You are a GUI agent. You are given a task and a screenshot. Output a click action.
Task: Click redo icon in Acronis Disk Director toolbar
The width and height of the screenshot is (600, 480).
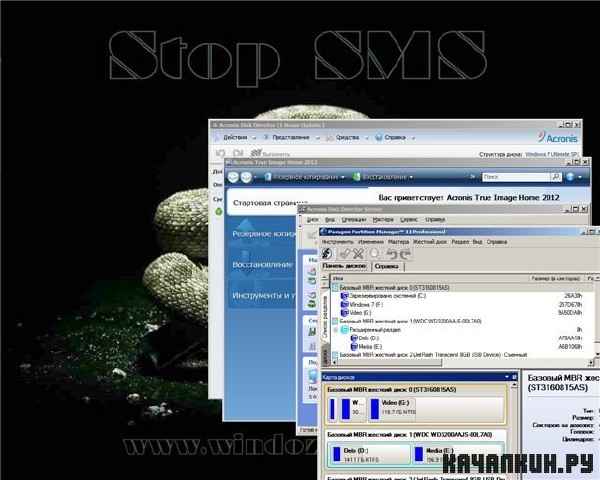238,153
